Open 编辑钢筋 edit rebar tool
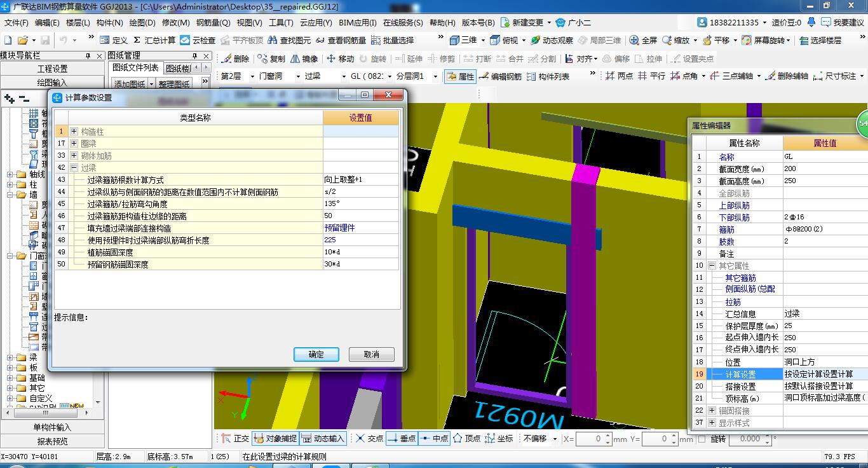The image size is (868, 468). (x=500, y=76)
